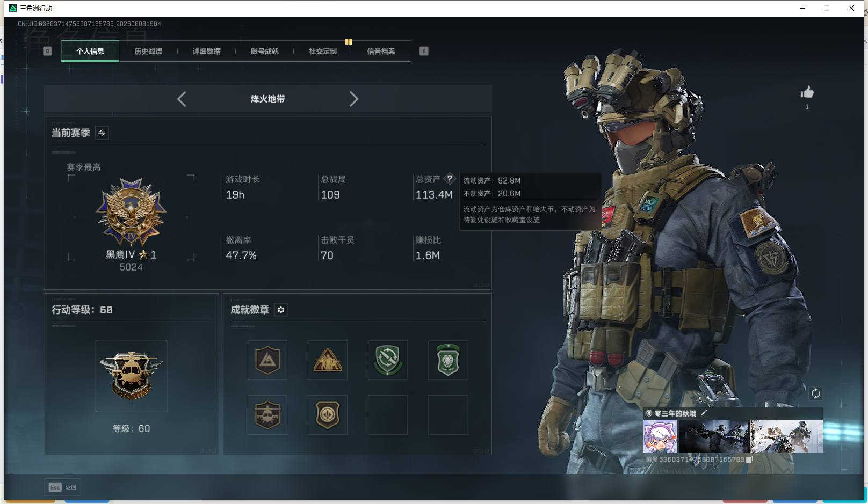Screen dimensions: 868x504
Task: Select the 社交定制 tab
Action: [x=323, y=52]
